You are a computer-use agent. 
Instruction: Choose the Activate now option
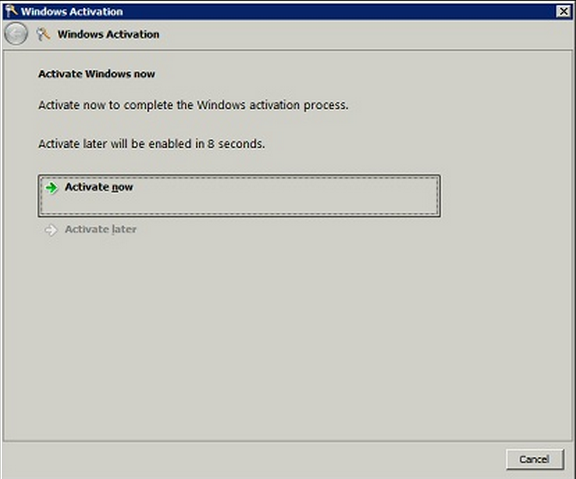click(239, 196)
